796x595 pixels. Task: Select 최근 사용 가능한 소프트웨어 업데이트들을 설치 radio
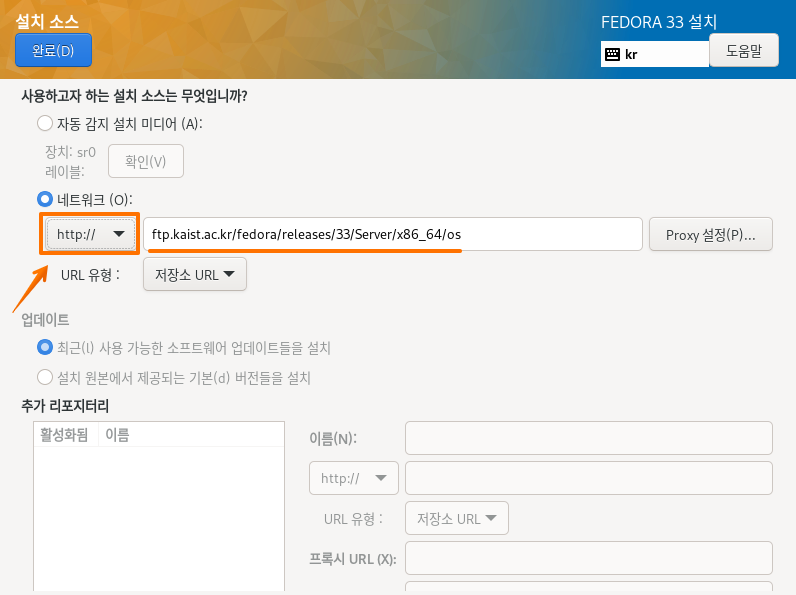point(45,348)
